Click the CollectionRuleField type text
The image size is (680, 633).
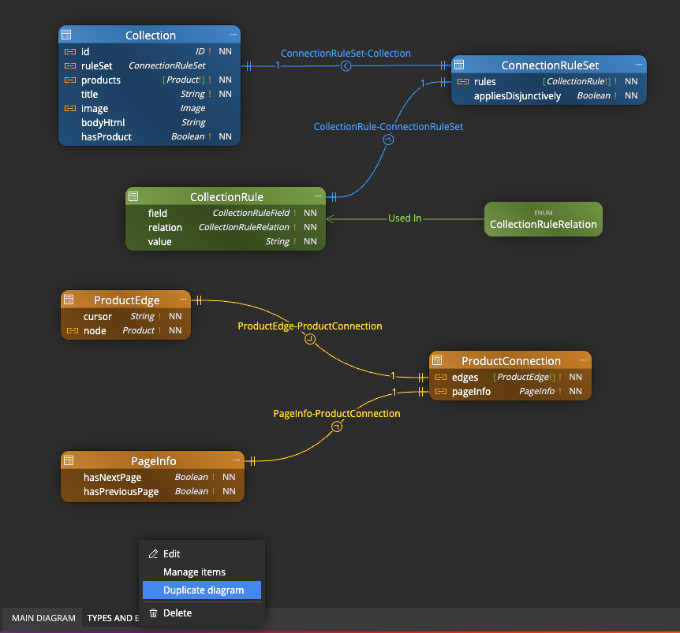pos(251,213)
